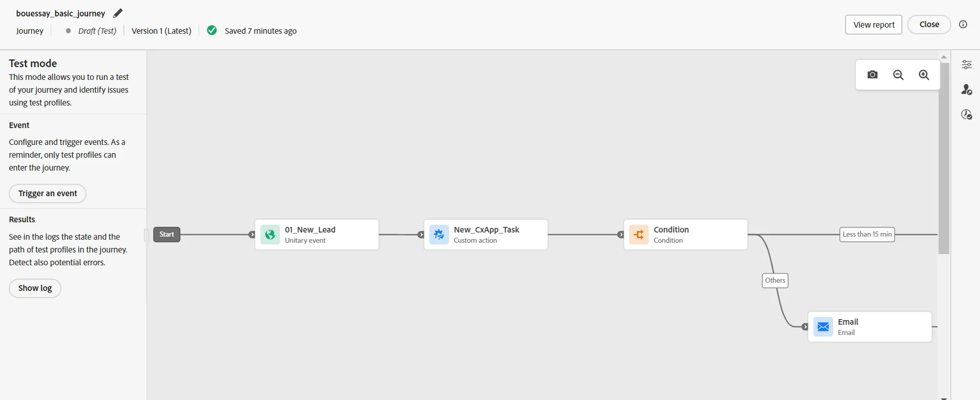Click the Trigger an event button

(48, 194)
